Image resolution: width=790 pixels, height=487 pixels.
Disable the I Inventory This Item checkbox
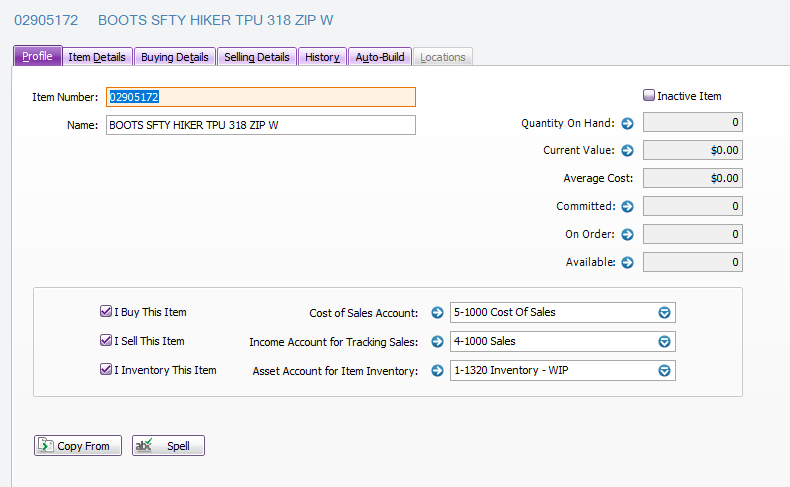pos(106,370)
